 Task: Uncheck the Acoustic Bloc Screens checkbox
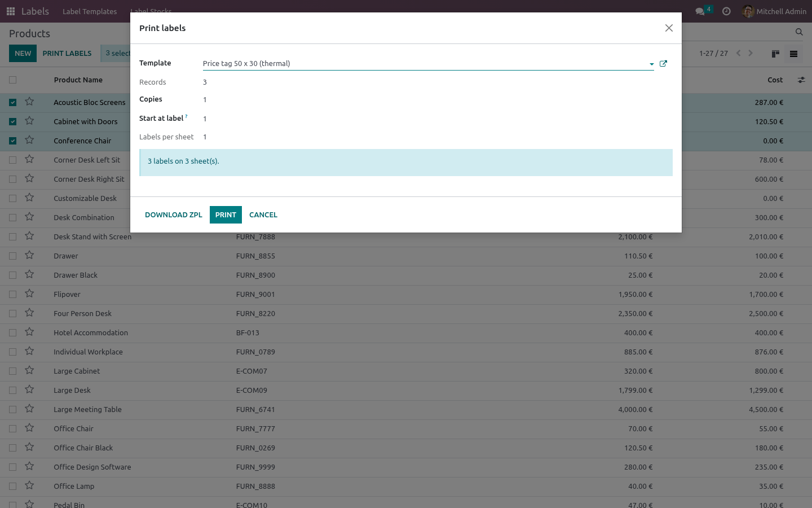(13, 103)
